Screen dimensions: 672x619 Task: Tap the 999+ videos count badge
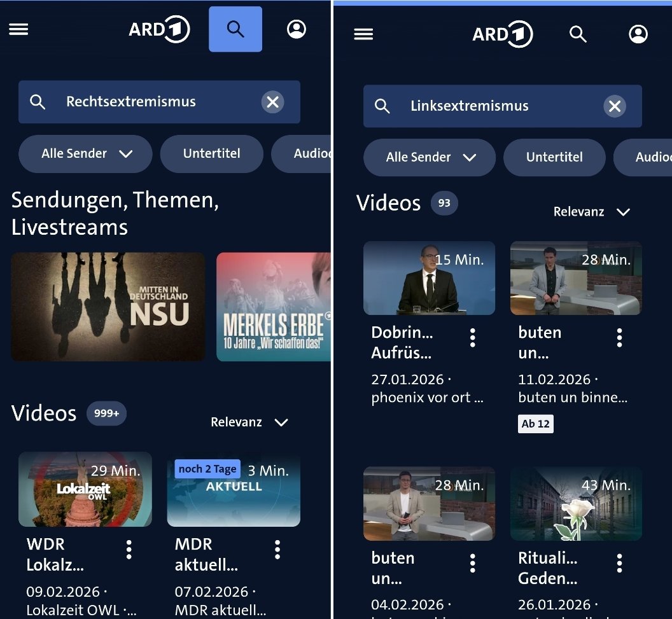pos(106,414)
